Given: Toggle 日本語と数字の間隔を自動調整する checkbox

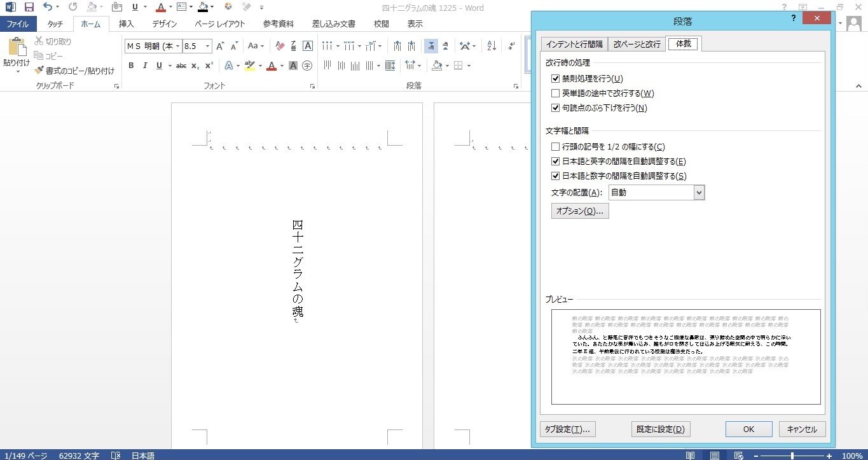Looking at the screenshot, I should click(x=556, y=176).
